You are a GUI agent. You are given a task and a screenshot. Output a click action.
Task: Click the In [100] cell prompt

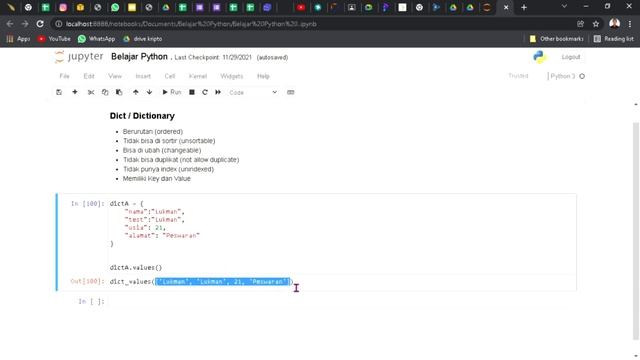(x=87, y=204)
